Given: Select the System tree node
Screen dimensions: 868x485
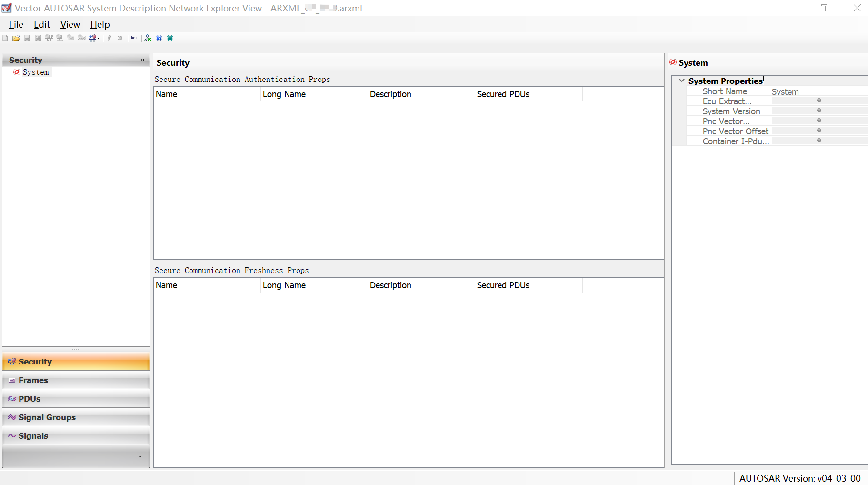Looking at the screenshot, I should pos(36,72).
